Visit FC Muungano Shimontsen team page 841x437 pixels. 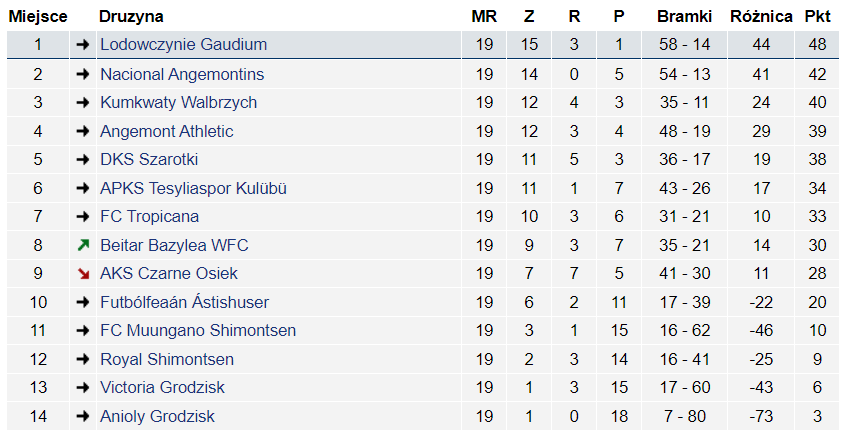tap(198, 331)
